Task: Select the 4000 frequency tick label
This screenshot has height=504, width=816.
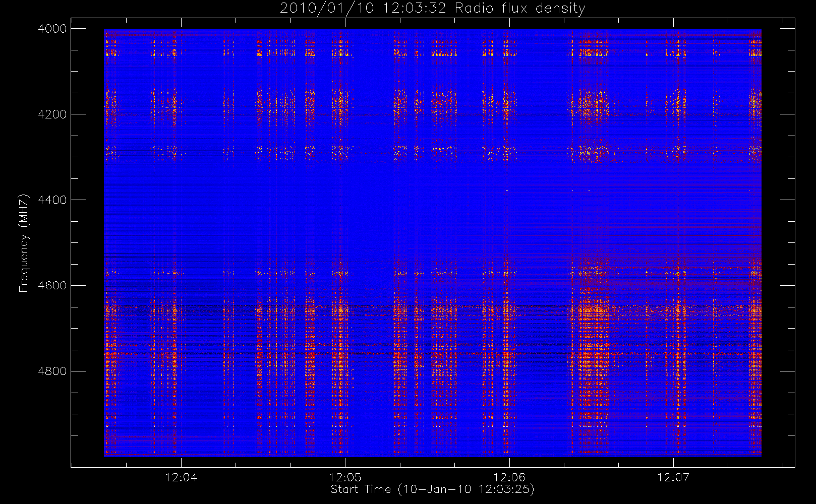Action: (52, 29)
